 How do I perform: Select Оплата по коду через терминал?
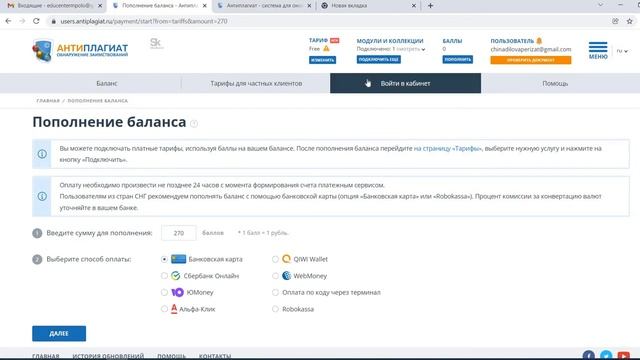point(275,292)
